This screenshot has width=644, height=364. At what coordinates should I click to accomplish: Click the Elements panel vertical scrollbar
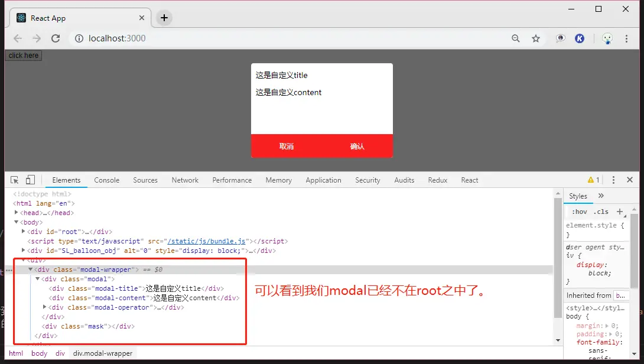[x=558, y=258]
